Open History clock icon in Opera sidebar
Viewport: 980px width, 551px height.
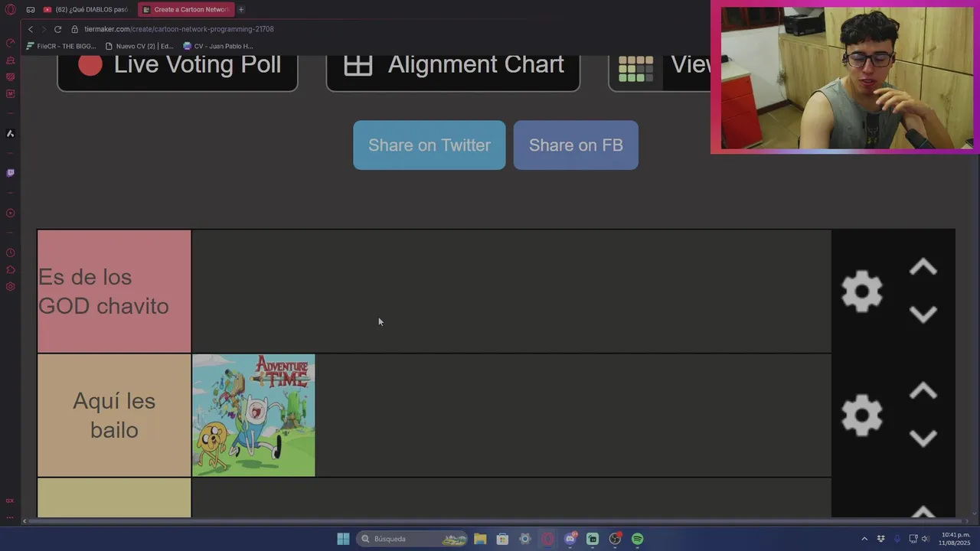pos(10,253)
